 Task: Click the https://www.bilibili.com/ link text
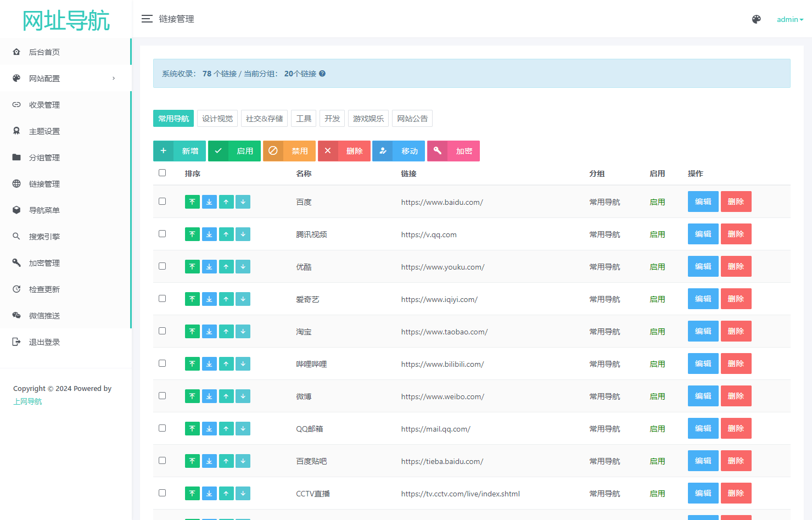[x=443, y=364]
